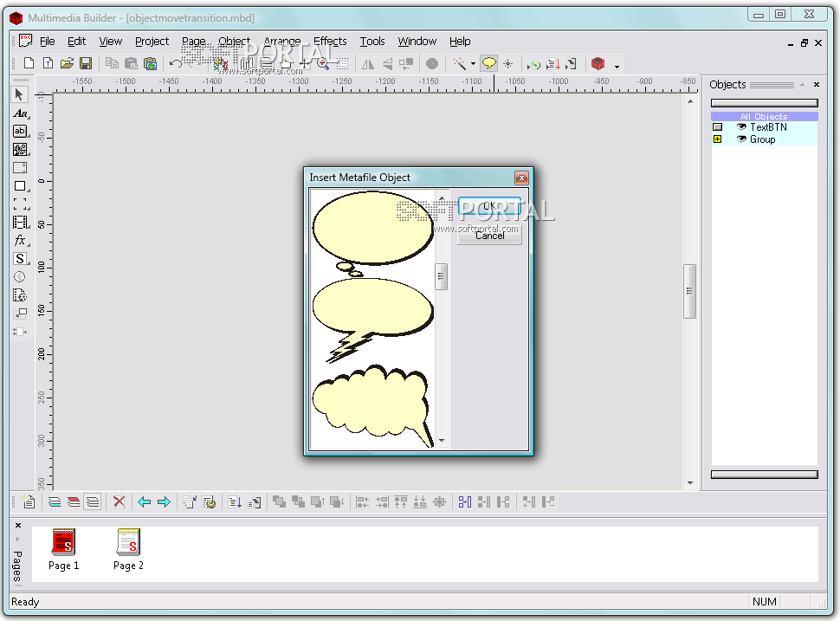Click the Save floppy disk icon
The height and width of the screenshot is (621, 840).
[86, 63]
